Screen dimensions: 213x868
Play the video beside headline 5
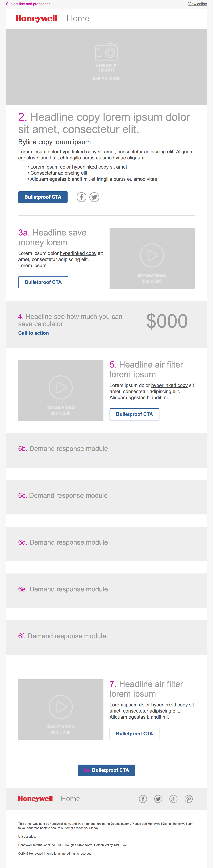(x=61, y=387)
